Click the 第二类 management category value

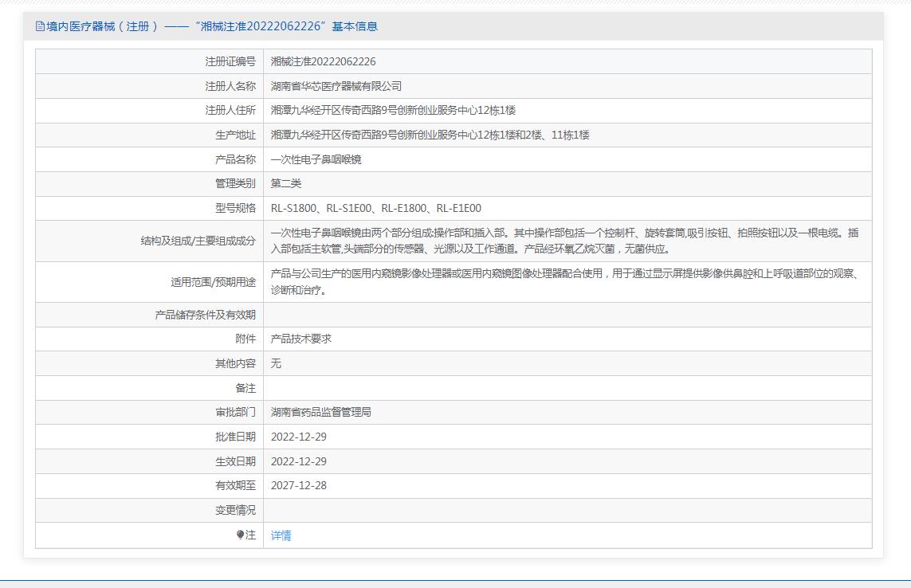pyautogui.click(x=286, y=184)
